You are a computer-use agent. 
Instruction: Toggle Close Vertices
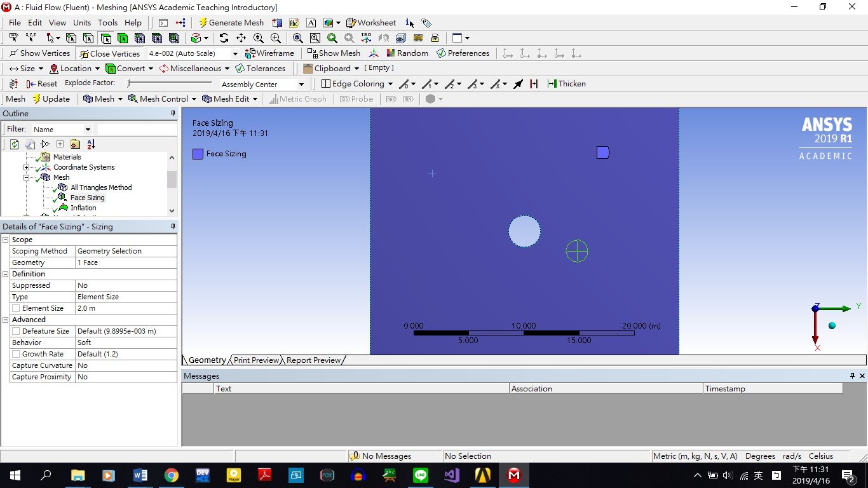[109, 54]
